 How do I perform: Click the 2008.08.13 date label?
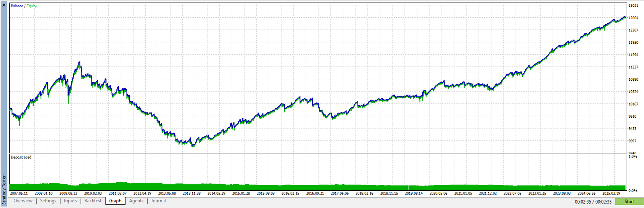coord(68,193)
